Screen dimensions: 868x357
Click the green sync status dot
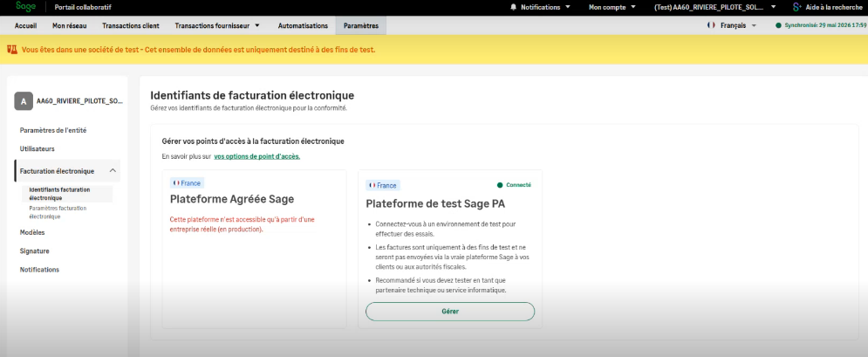pos(778,25)
